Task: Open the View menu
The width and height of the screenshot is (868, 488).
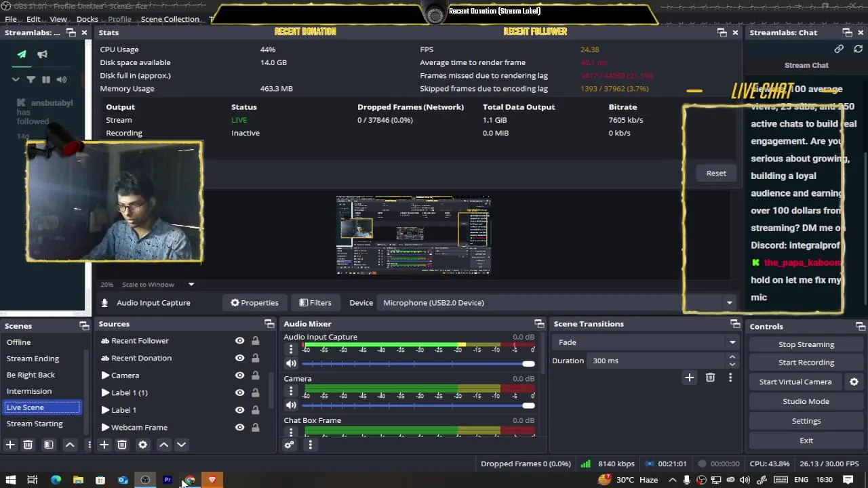Action: (x=58, y=19)
